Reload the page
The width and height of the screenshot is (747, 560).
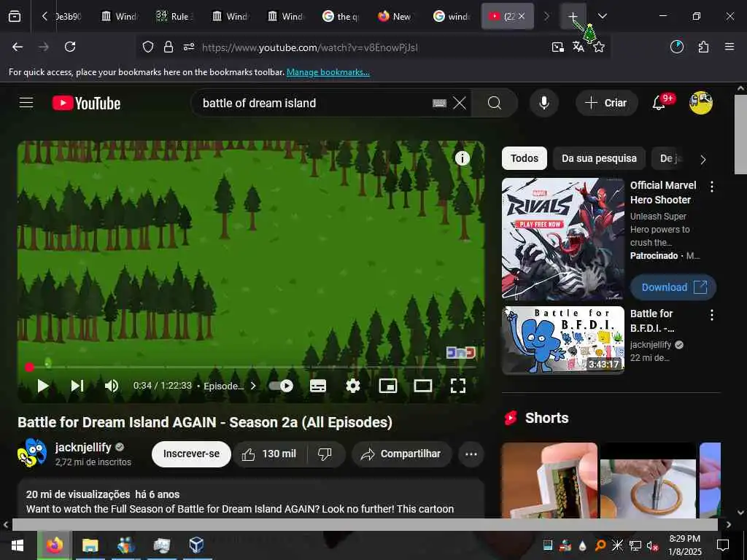(x=70, y=47)
